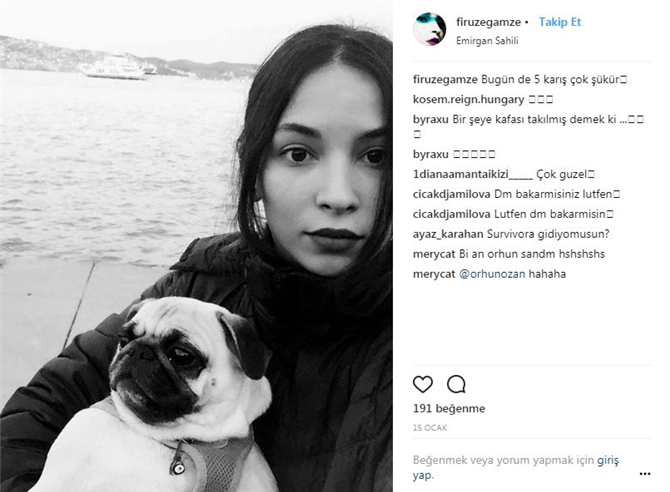View the 191 beğenme likes list
The height and width of the screenshot is (492, 670).
coord(449,408)
